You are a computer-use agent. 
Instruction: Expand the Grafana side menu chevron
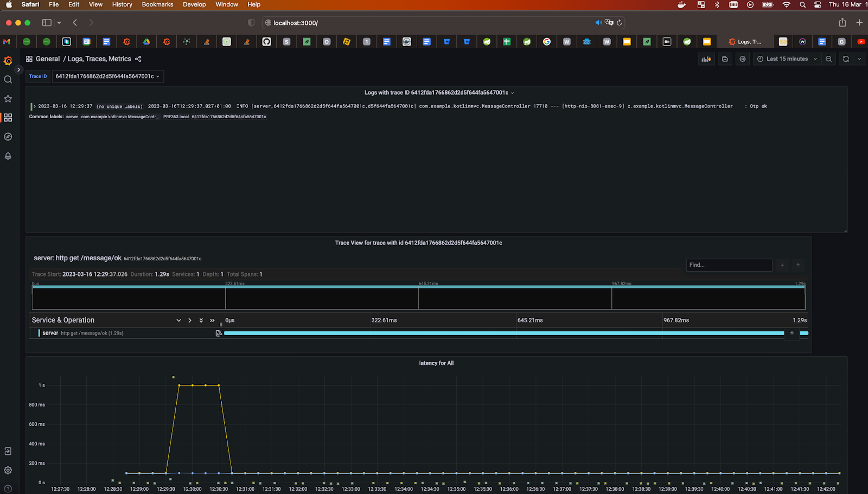18,69
